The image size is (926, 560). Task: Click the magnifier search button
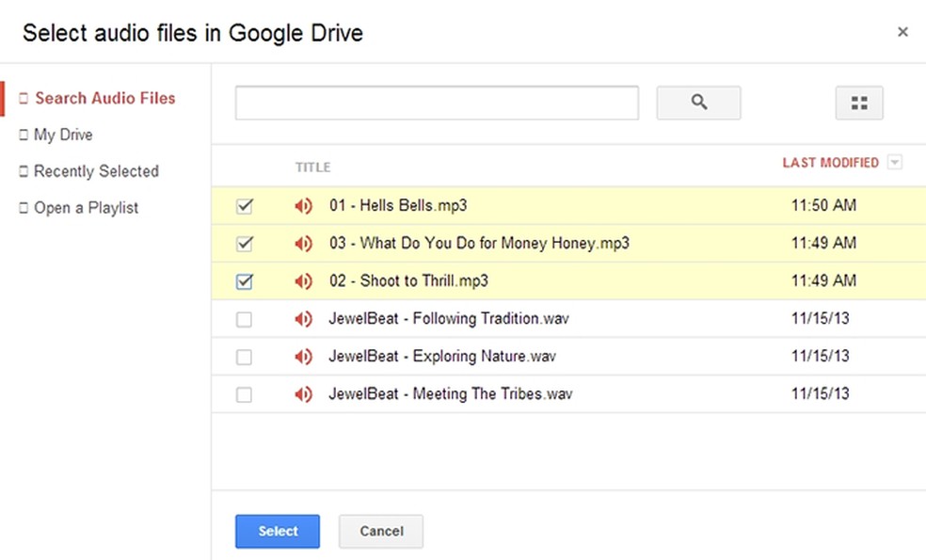click(698, 103)
